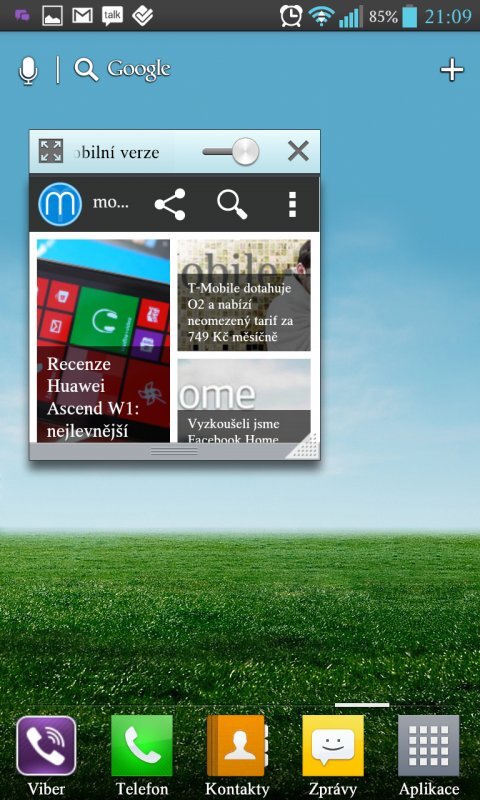The height and width of the screenshot is (800, 480).
Task: Tap the Gmail notification icon
Action: point(82,16)
